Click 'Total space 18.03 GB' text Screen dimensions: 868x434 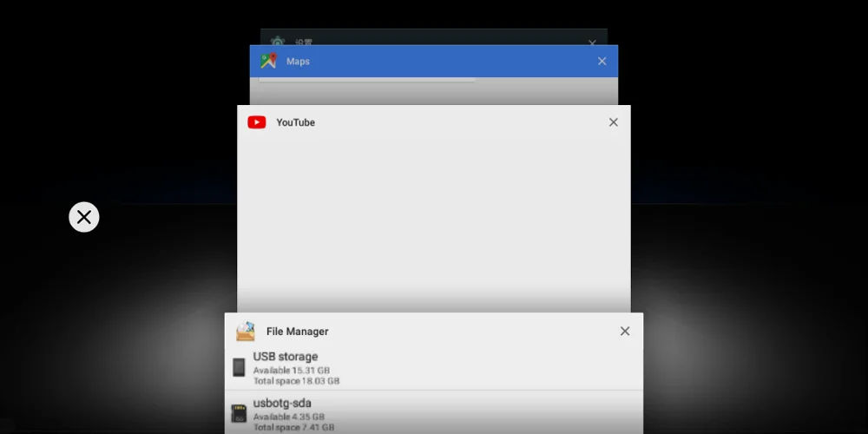(296, 381)
